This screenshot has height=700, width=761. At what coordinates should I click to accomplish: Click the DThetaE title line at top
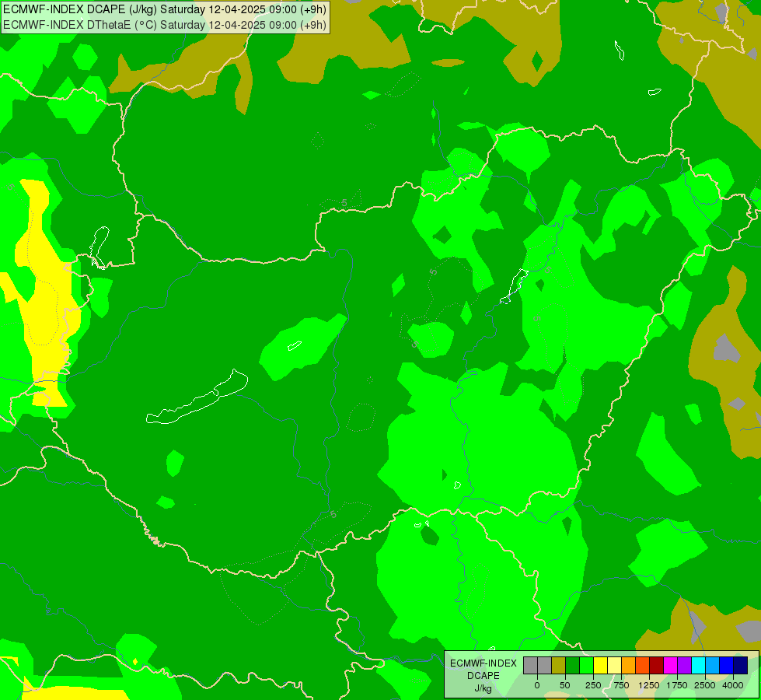coord(165,25)
